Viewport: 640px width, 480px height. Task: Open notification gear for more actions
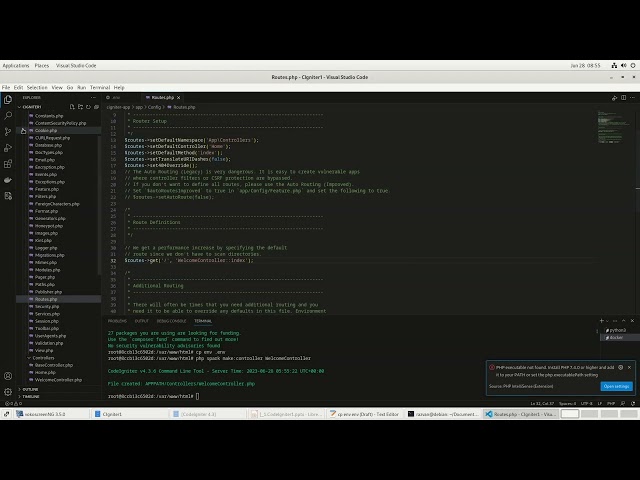coord(620,367)
